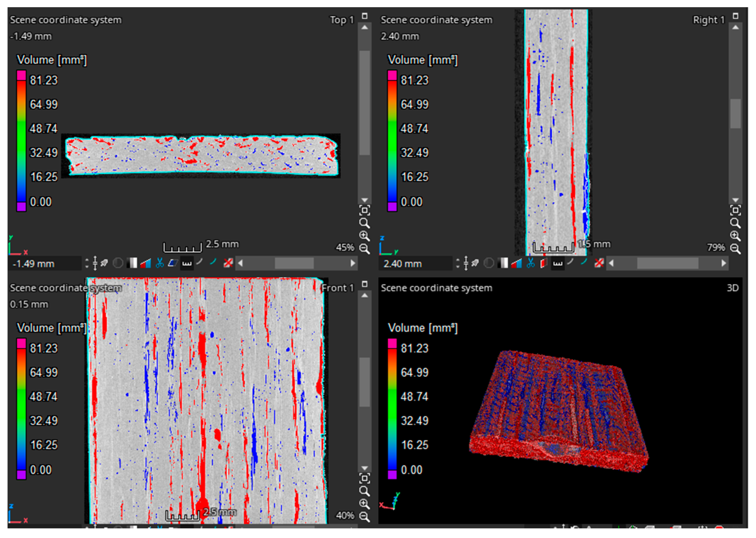Zoom in on the Top 1 view
The image size is (756, 538).
(365, 236)
